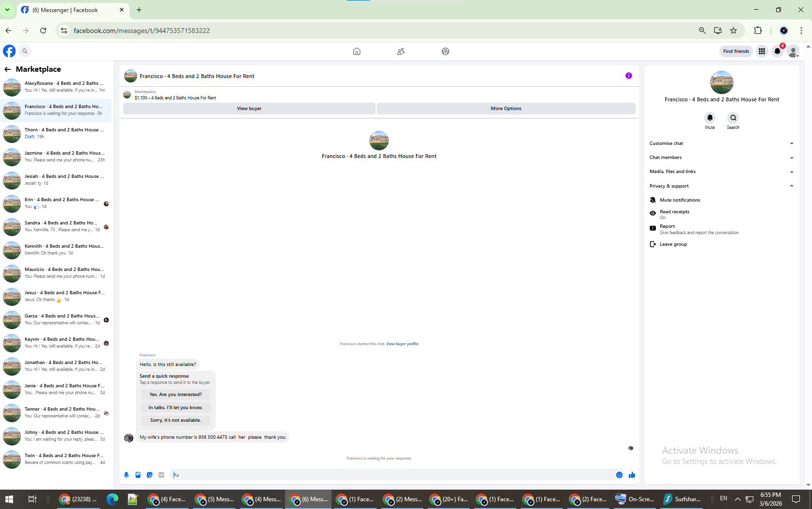The width and height of the screenshot is (812, 509).
Task: Open Garza conversation
Action: point(57,320)
